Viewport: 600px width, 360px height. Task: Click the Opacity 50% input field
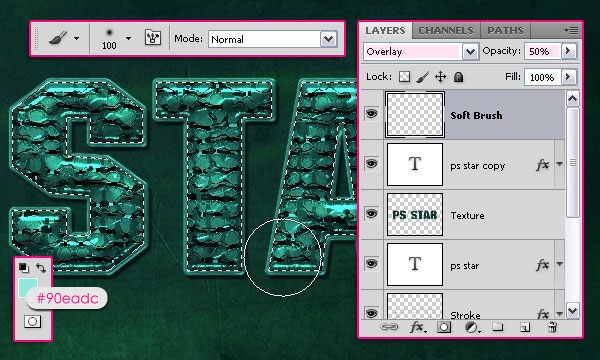coord(543,51)
